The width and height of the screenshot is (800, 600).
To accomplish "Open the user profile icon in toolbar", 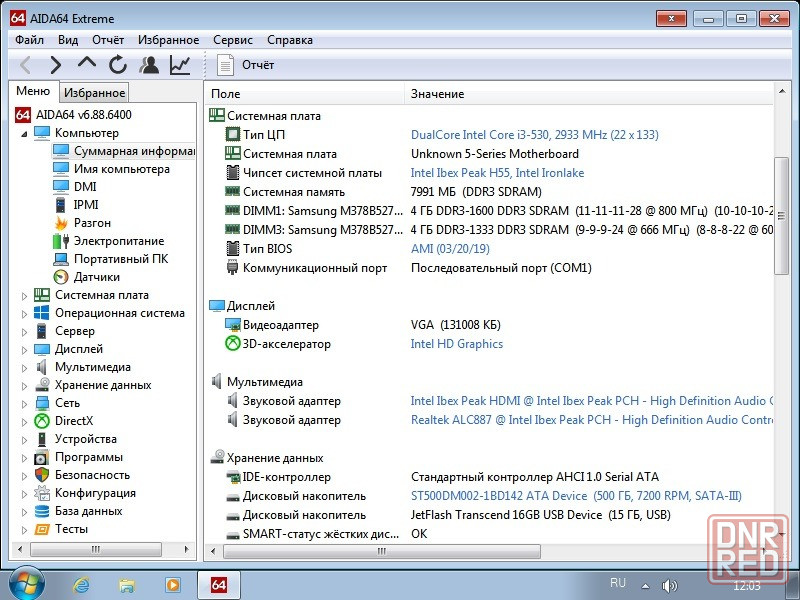I will point(149,65).
